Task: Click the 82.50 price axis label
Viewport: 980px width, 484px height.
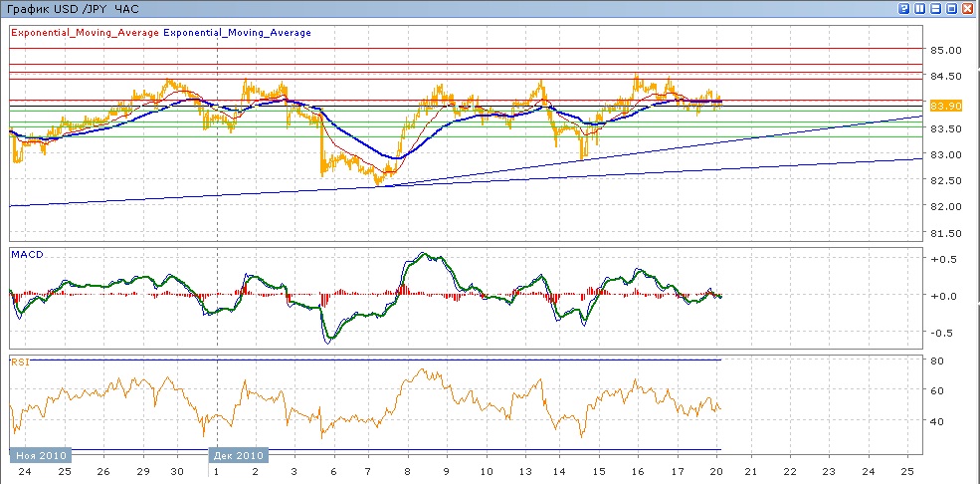Action: pyautogui.click(x=945, y=180)
